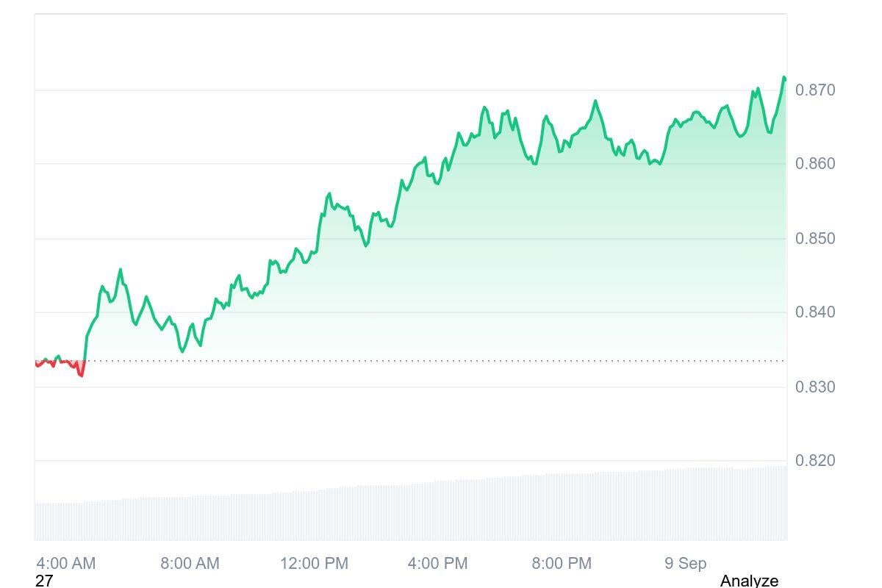Click the number 27 at bottom left
Viewport: 882px width, 588px height.
point(44,581)
